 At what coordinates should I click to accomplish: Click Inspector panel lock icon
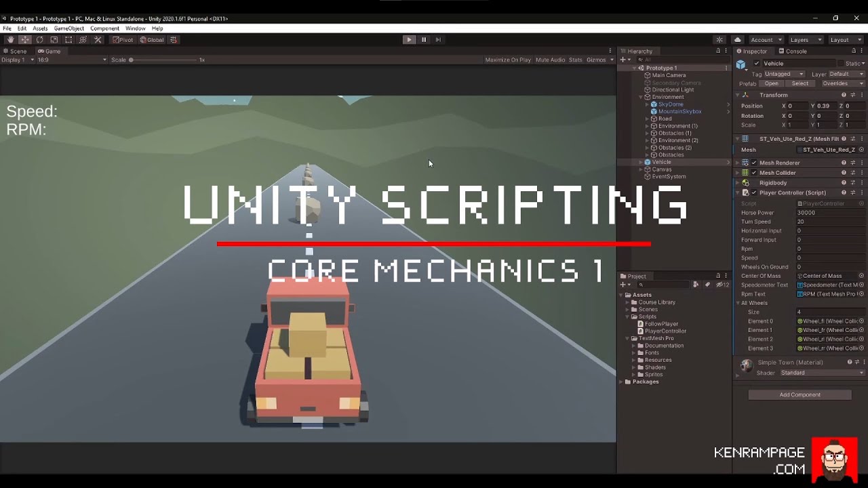(854, 51)
